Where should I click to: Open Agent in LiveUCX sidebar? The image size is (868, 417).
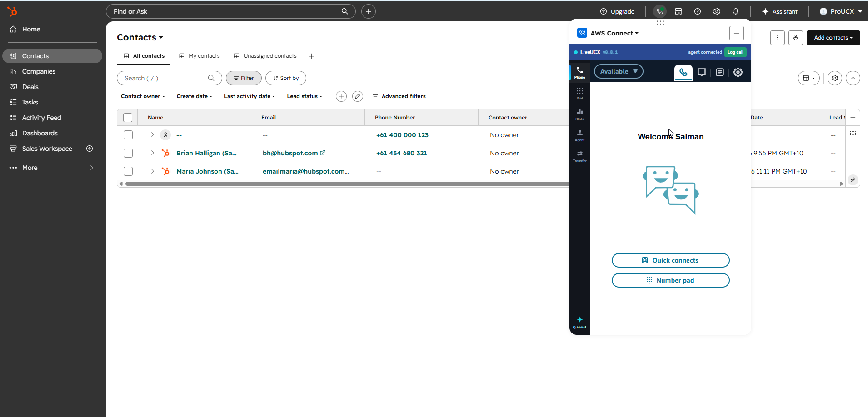coord(580,135)
